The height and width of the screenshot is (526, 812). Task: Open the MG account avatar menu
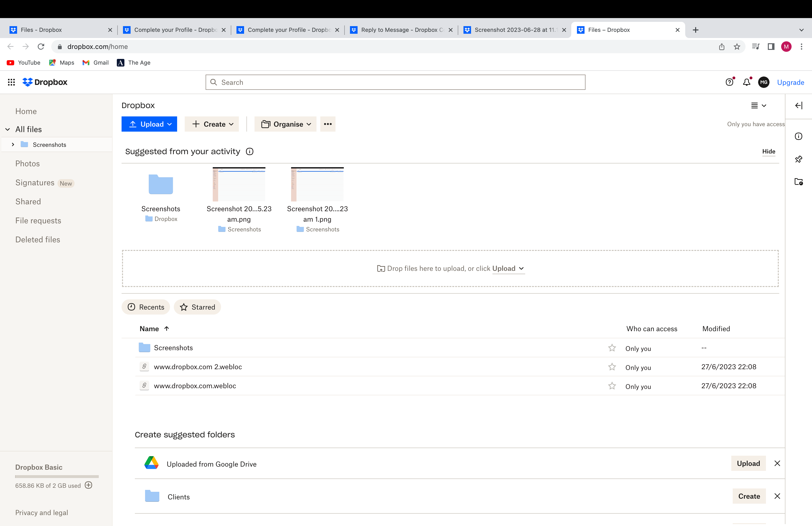coord(764,82)
